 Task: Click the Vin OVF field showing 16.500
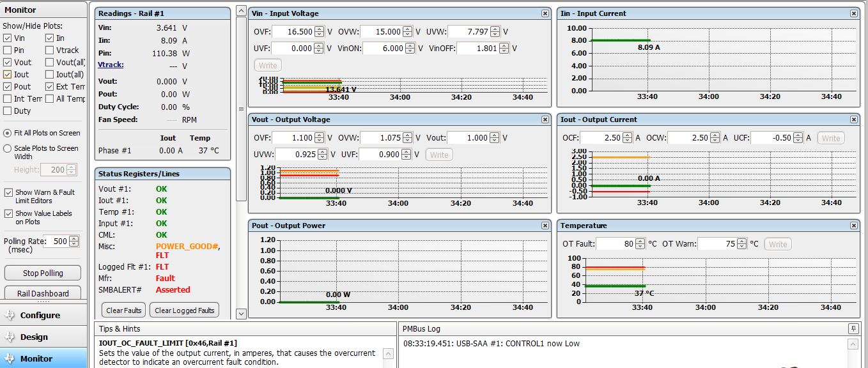(x=294, y=31)
